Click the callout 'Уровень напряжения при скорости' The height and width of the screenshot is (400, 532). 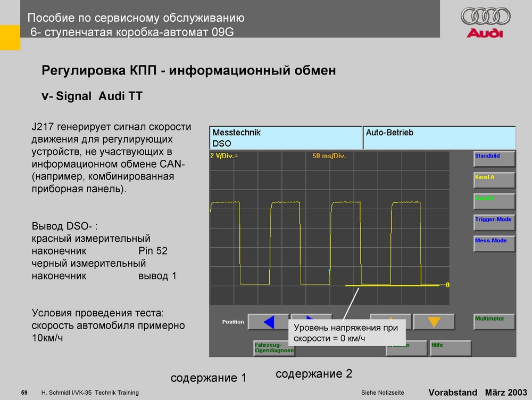coord(347,333)
